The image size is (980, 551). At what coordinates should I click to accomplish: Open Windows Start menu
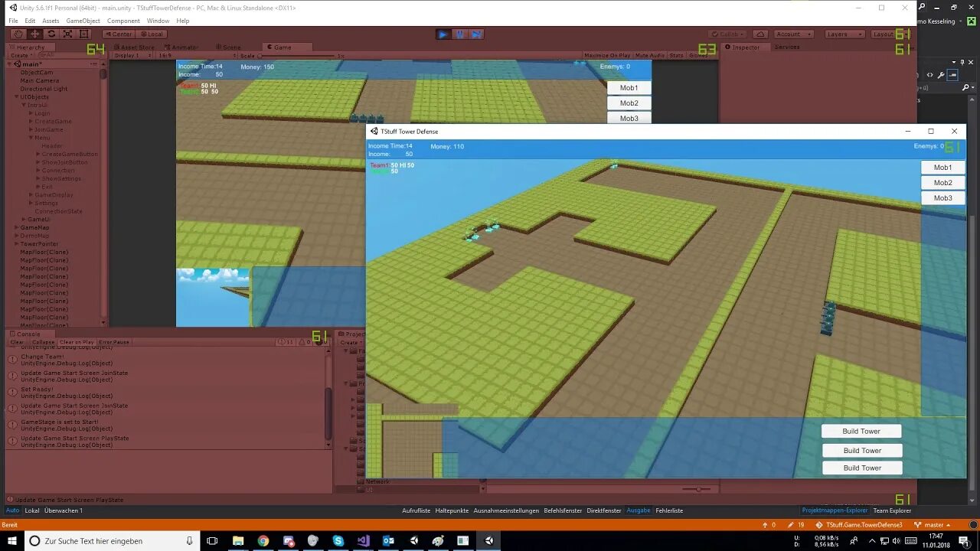[12, 541]
